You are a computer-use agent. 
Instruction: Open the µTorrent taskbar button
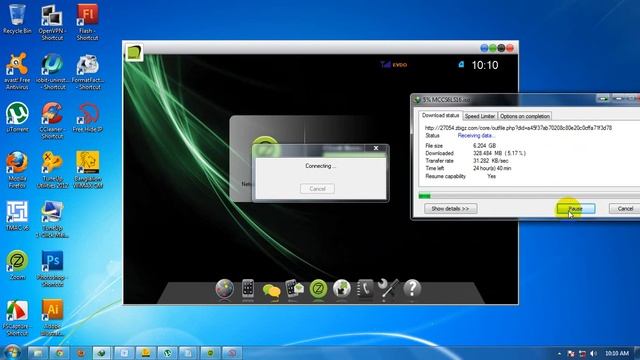tap(167, 353)
